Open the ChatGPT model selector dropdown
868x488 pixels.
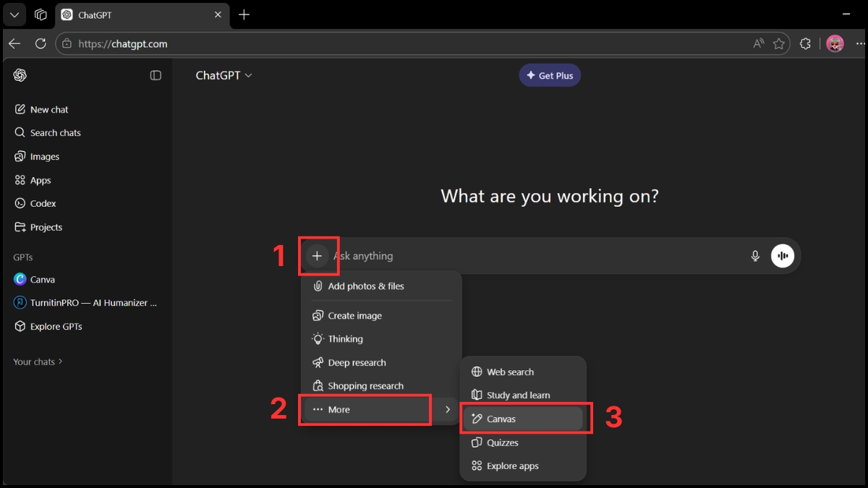point(224,74)
